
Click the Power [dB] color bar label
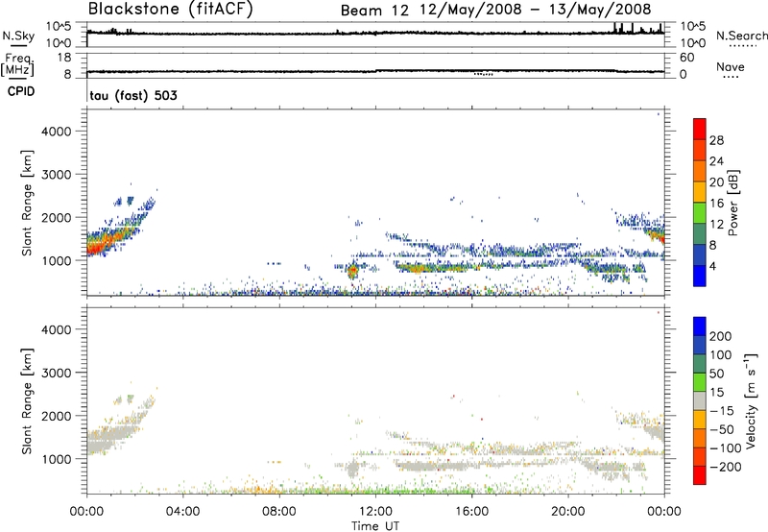click(x=732, y=203)
